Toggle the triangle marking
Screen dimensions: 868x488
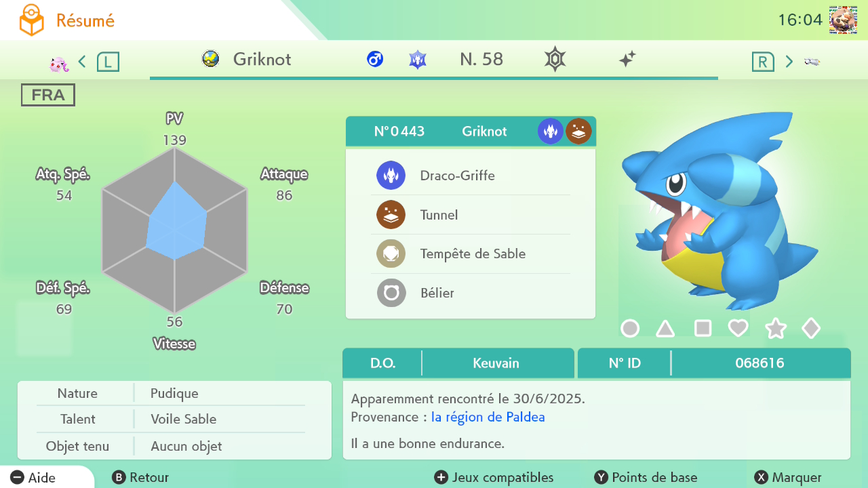click(666, 329)
